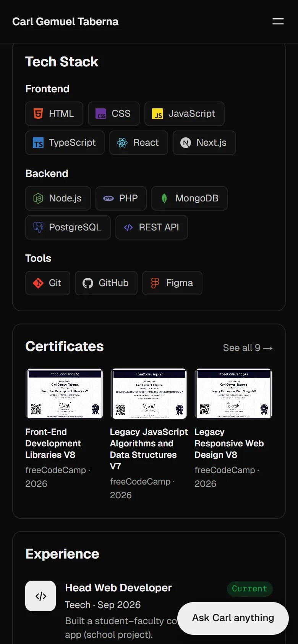Open the Legacy Responsive Web Design certificate image
This screenshot has width=298, height=644.
tap(233, 394)
